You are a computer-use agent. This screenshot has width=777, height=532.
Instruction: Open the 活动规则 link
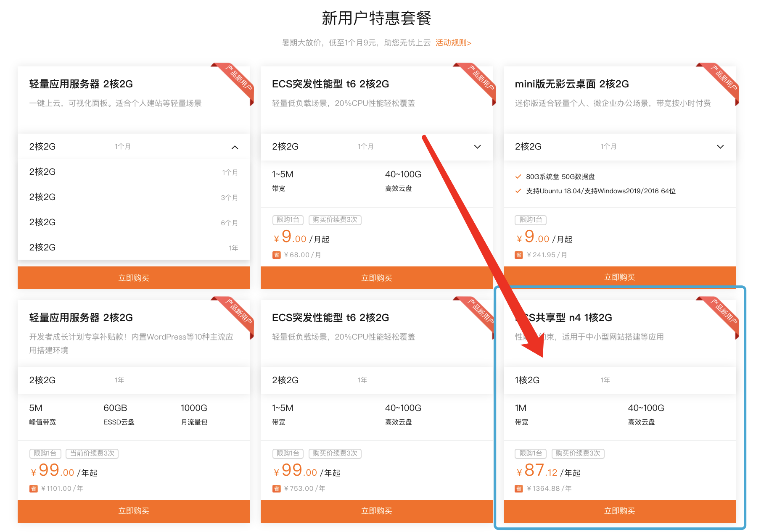point(453,43)
